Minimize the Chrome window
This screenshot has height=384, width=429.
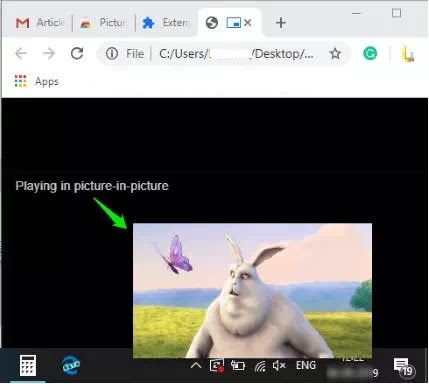click(x=356, y=13)
